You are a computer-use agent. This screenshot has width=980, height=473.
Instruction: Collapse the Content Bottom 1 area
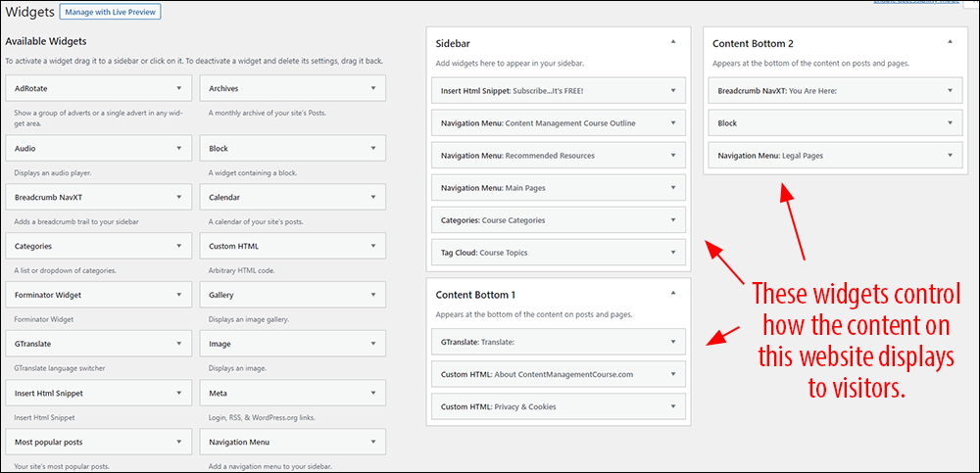click(x=673, y=292)
